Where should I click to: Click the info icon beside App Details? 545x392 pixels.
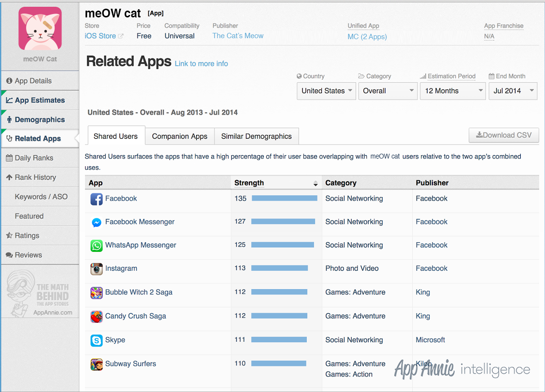9,81
